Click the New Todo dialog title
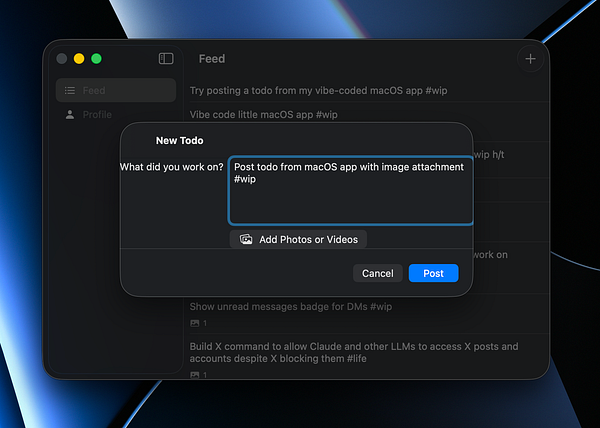 point(179,140)
